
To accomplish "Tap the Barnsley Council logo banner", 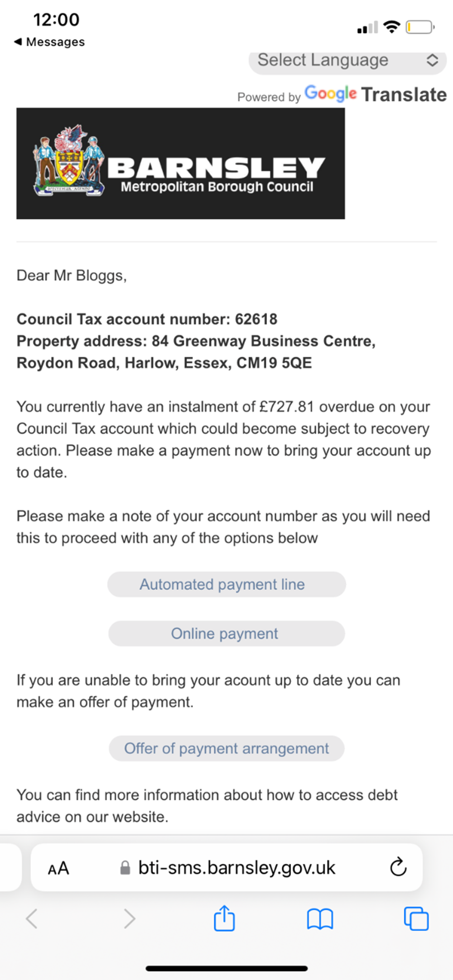I will (180, 163).
